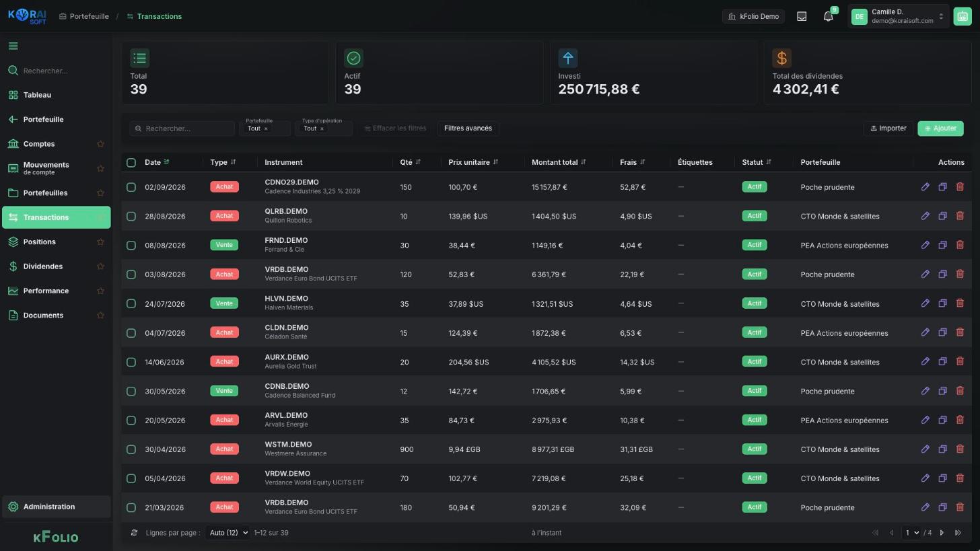Star the Documents sidebar entry

point(100,316)
